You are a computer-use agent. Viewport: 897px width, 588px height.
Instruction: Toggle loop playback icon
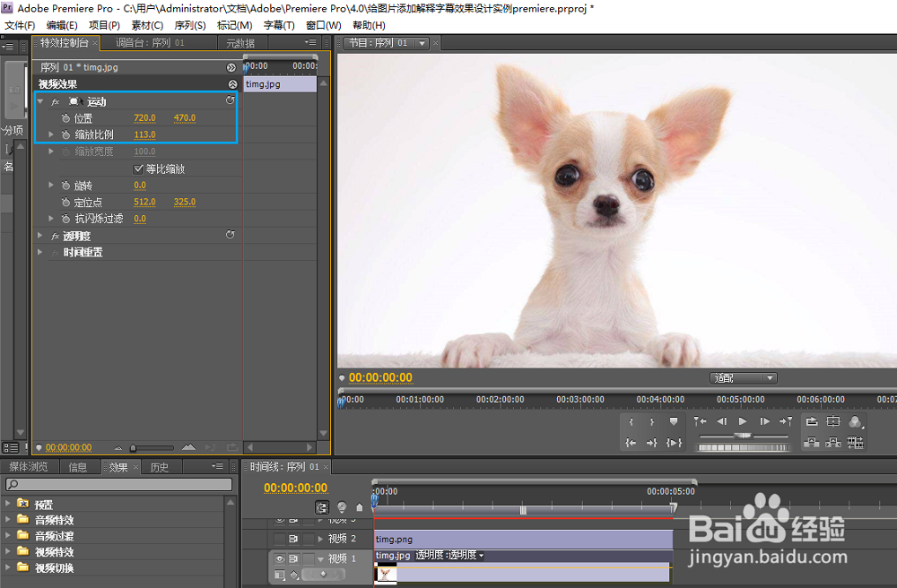tap(812, 421)
